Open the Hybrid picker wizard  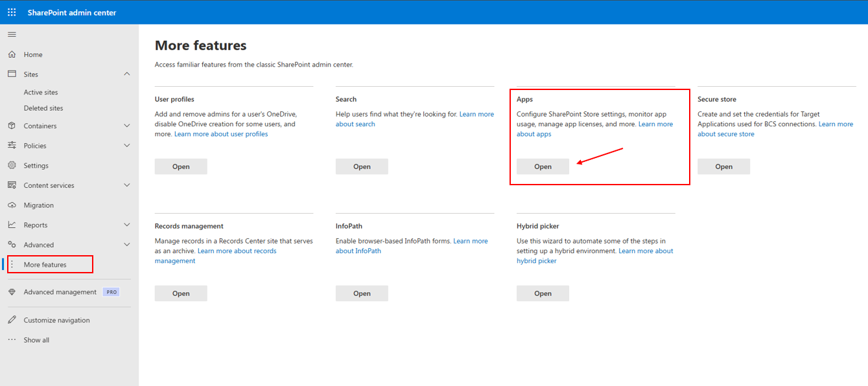(543, 293)
